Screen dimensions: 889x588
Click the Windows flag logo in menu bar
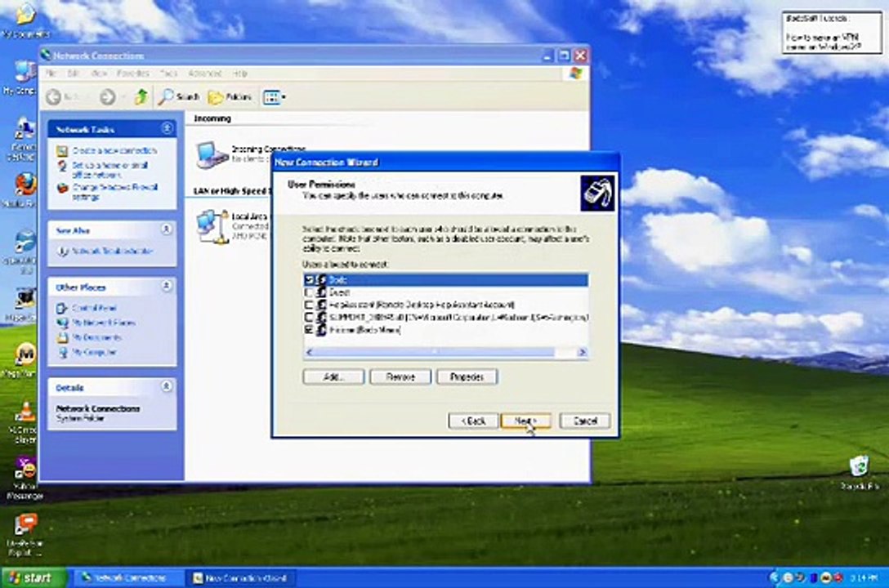click(x=575, y=73)
